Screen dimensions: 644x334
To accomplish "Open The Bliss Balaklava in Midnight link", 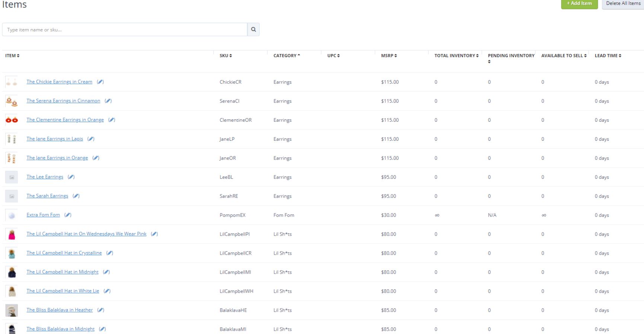I will point(61,328).
